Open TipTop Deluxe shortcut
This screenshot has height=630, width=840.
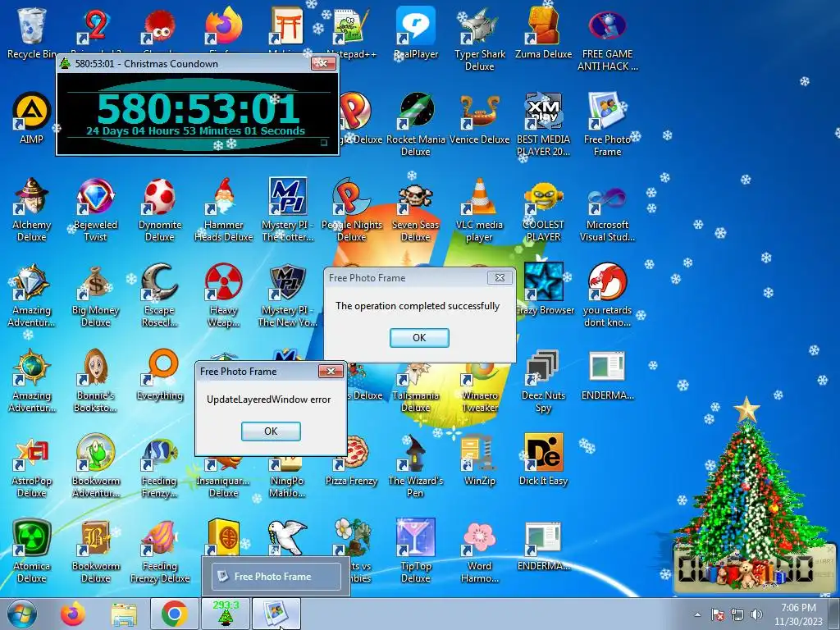click(416, 550)
